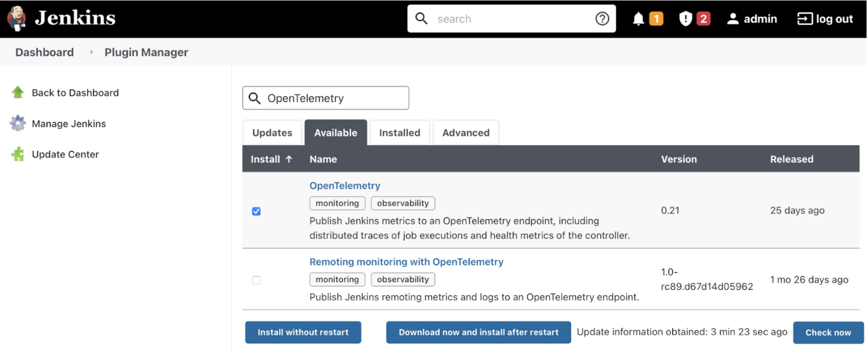Image resolution: width=868 pixels, height=350 pixels.
Task: Click the Jenkins butler logo
Action: coord(17,18)
